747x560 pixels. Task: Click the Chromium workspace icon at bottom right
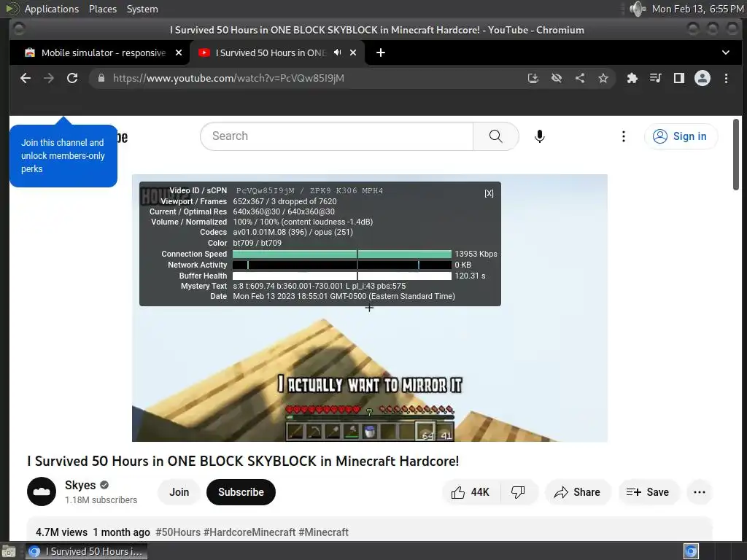pos(691,551)
